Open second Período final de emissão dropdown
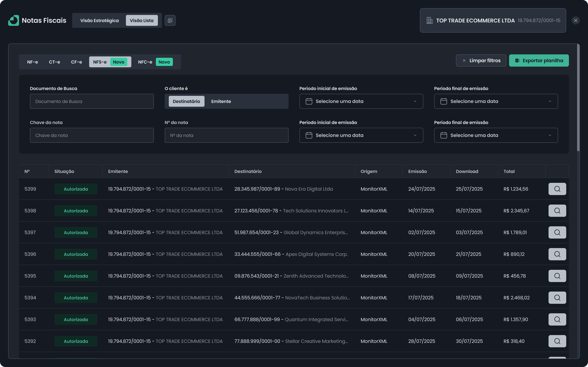 tap(496, 135)
